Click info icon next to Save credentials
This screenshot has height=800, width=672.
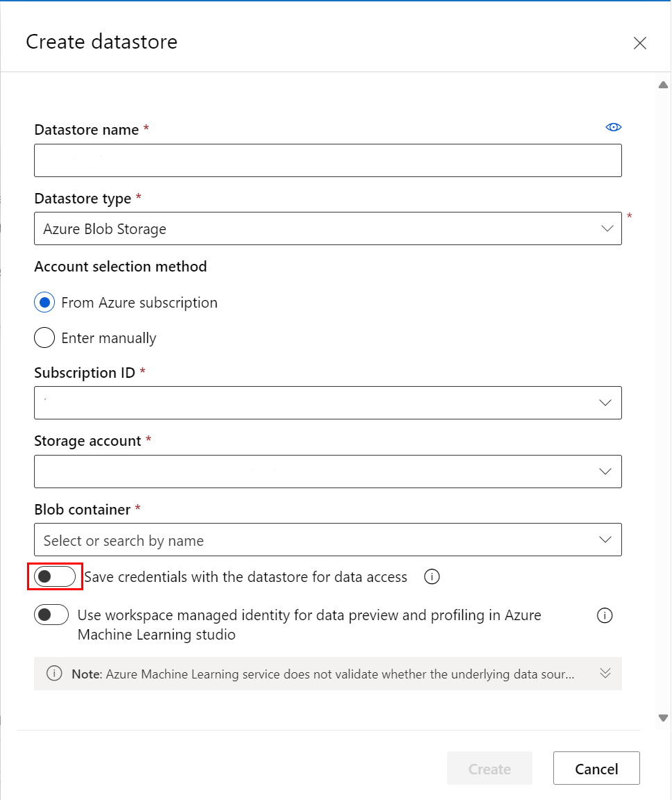(432, 577)
